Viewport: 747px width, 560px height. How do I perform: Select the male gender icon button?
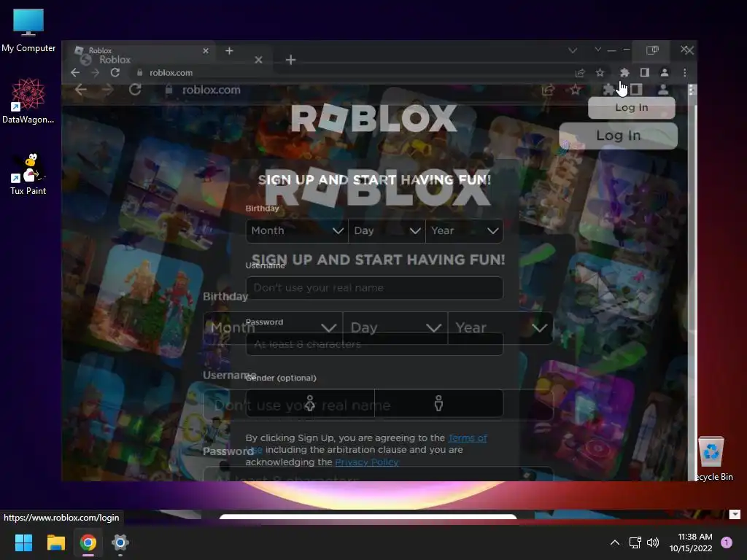click(x=438, y=403)
